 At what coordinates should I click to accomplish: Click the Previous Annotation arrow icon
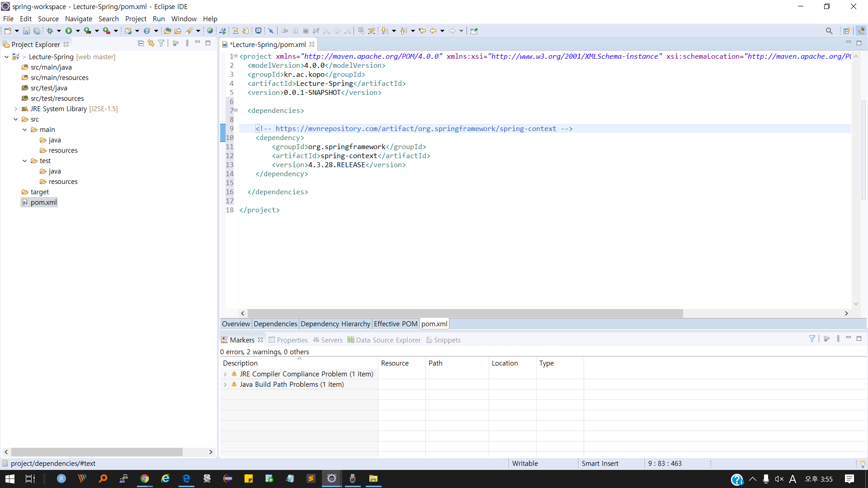pyautogui.click(x=403, y=31)
